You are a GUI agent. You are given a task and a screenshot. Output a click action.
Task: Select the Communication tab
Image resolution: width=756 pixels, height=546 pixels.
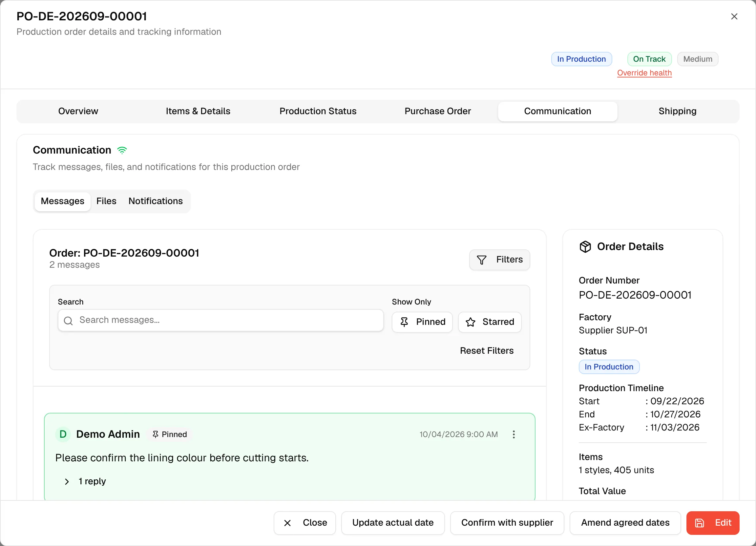[558, 111]
